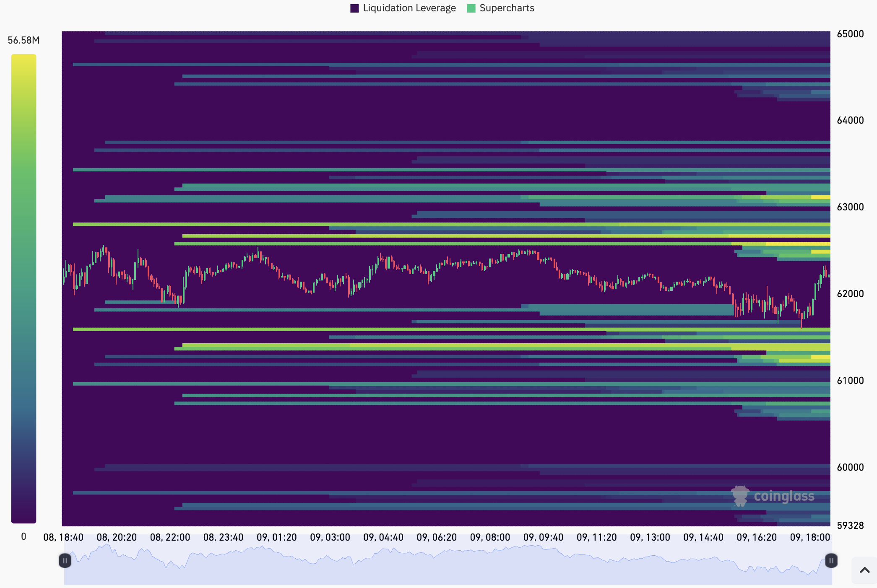This screenshot has height=588, width=877.
Task: Click the Liquidation Leverage legend label
Action: click(x=409, y=8)
